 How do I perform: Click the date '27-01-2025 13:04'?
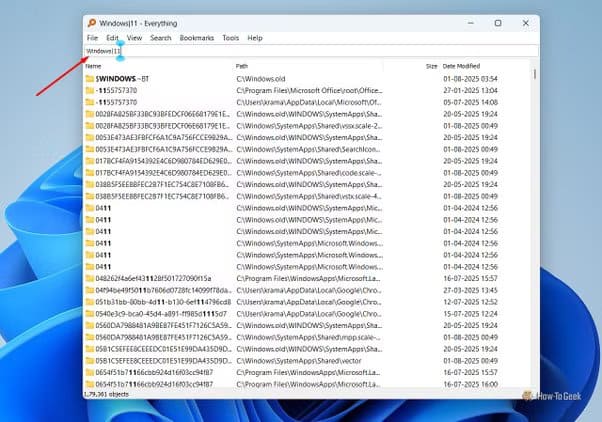[470, 91]
